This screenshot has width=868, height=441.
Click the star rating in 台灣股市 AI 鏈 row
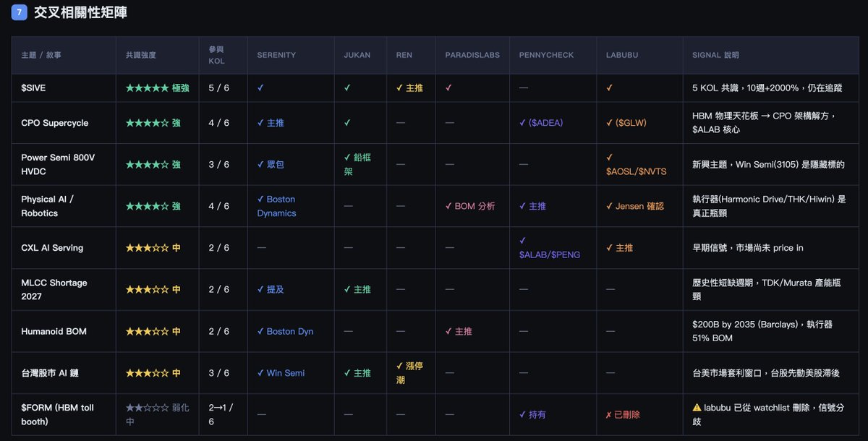[x=153, y=373]
